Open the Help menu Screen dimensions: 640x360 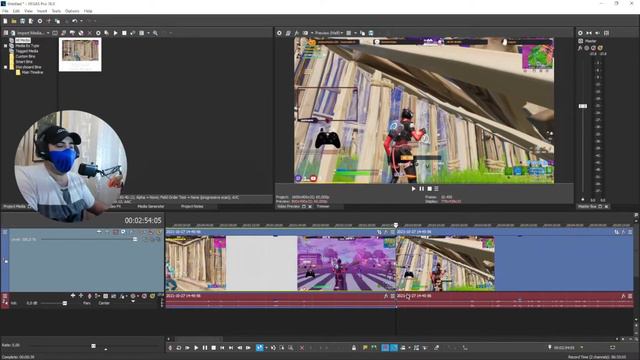(x=88, y=11)
